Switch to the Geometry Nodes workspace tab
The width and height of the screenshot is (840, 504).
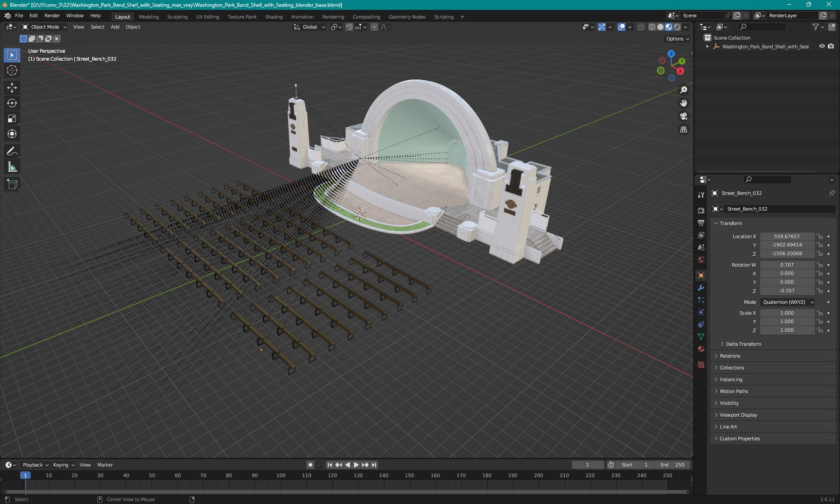[407, 17]
